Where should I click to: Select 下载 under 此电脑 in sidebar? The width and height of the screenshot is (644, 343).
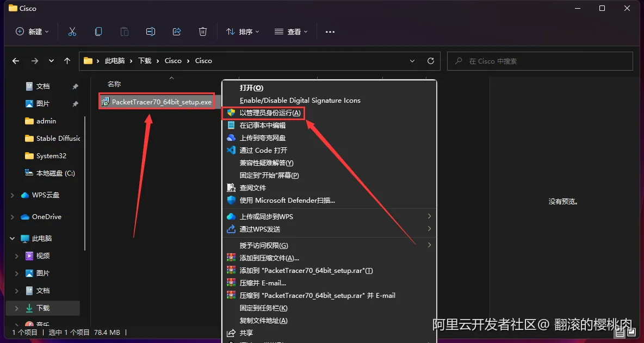(x=43, y=308)
